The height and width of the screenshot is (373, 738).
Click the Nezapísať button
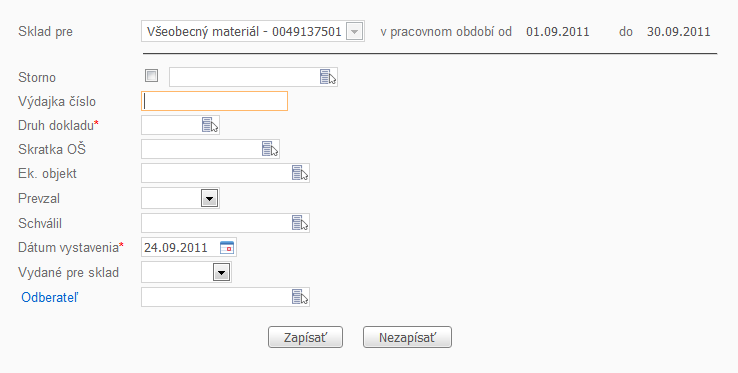coord(407,337)
